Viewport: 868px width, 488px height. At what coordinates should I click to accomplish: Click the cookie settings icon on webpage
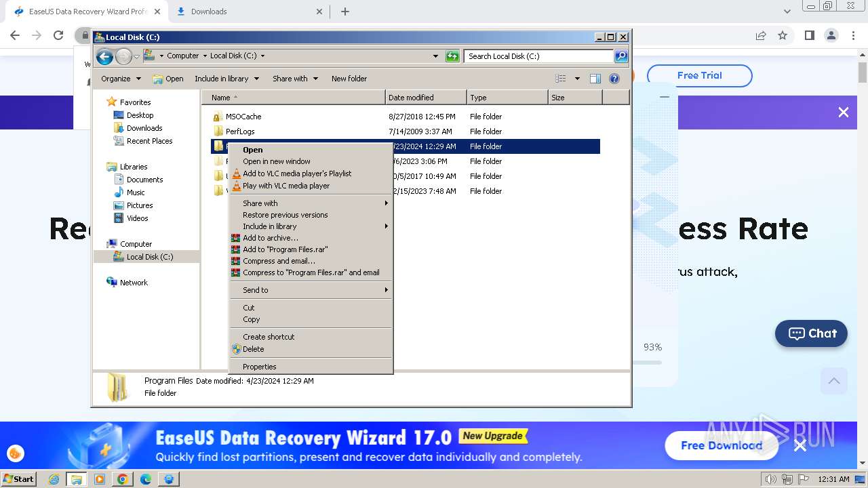pyautogui.click(x=15, y=453)
